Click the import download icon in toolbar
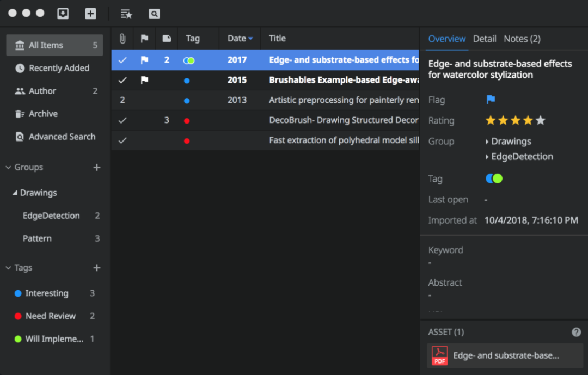The height and width of the screenshot is (375, 588). [63, 14]
